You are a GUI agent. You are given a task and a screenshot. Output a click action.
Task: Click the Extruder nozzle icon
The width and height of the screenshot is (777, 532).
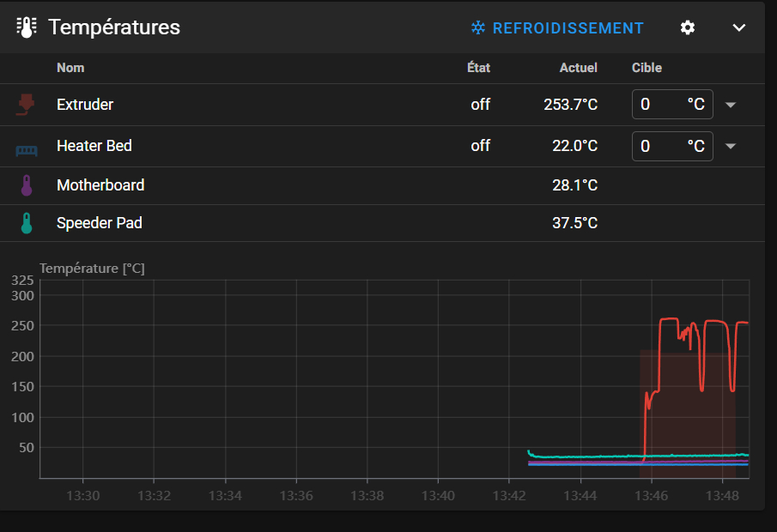click(x=27, y=105)
